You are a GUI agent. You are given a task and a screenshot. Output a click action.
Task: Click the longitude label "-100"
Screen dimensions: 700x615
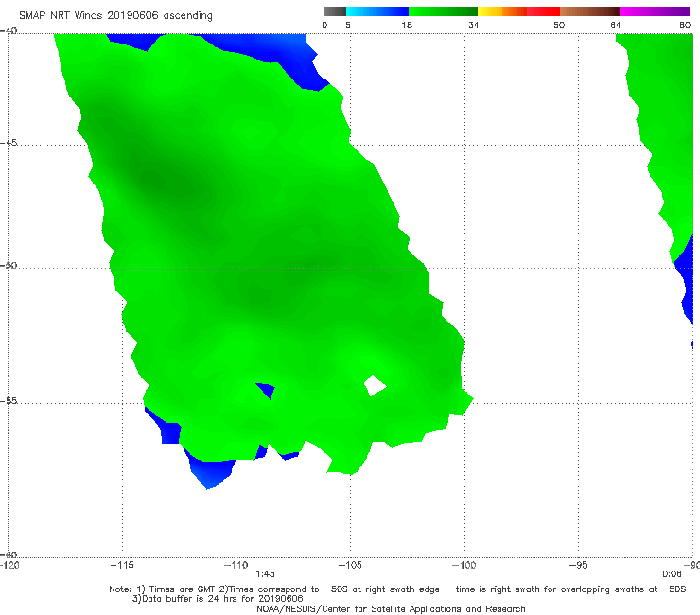coord(464,565)
